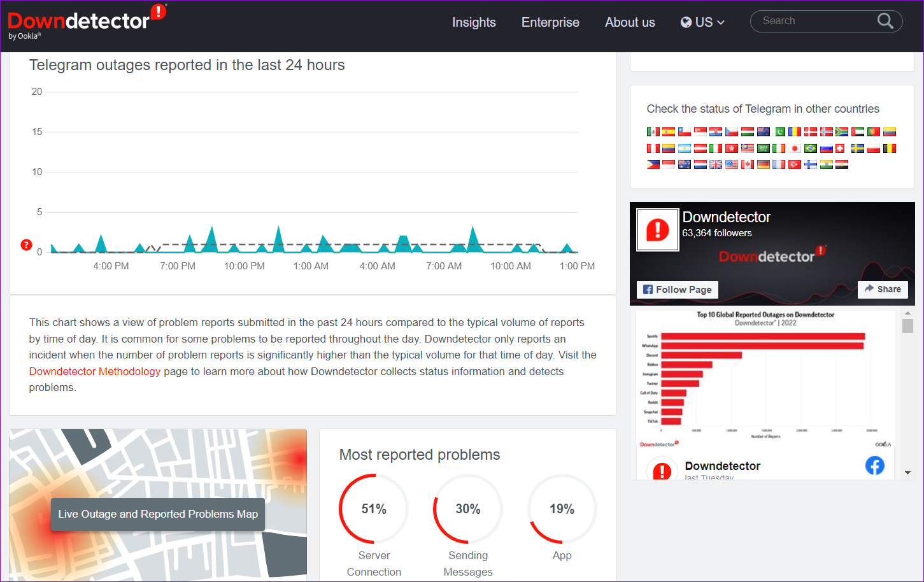Click the Facebook logo icon in the post
The width and height of the screenshot is (924, 582).
point(875,465)
